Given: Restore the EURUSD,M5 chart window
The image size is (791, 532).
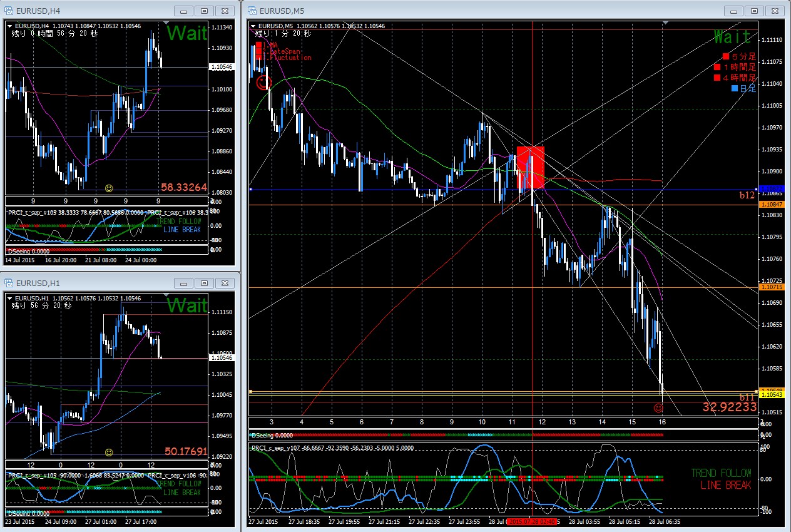Looking at the screenshot, I should click(x=755, y=11).
